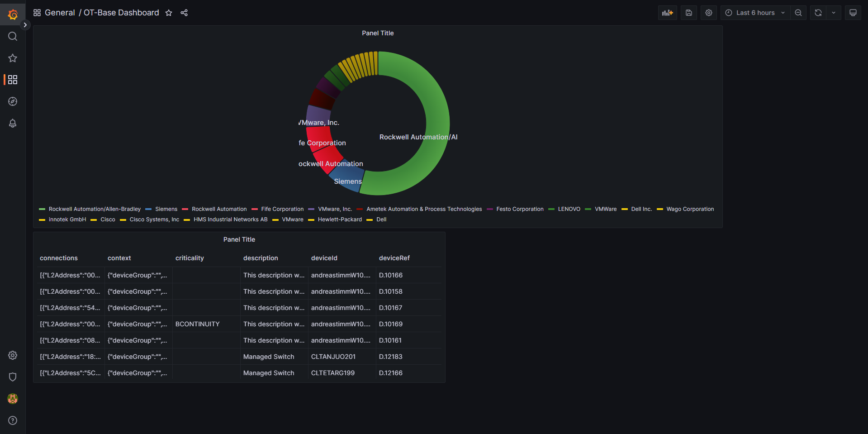Save the dashboard with the disk icon
The width and height of the screenshot is (868, 434).
(x=689, y=13)
